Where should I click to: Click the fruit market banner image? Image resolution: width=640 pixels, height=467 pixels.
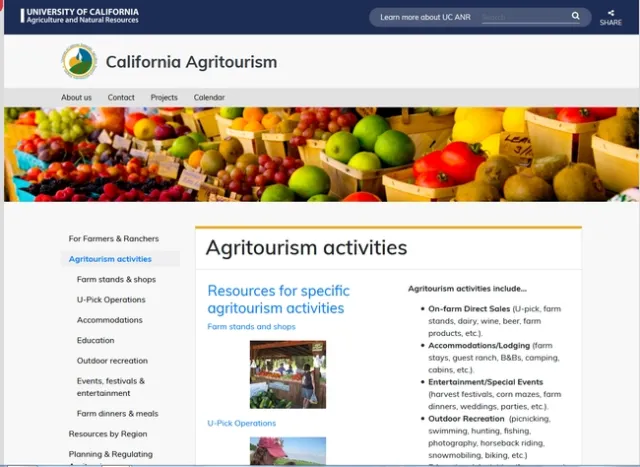click(x=321, y=154)
